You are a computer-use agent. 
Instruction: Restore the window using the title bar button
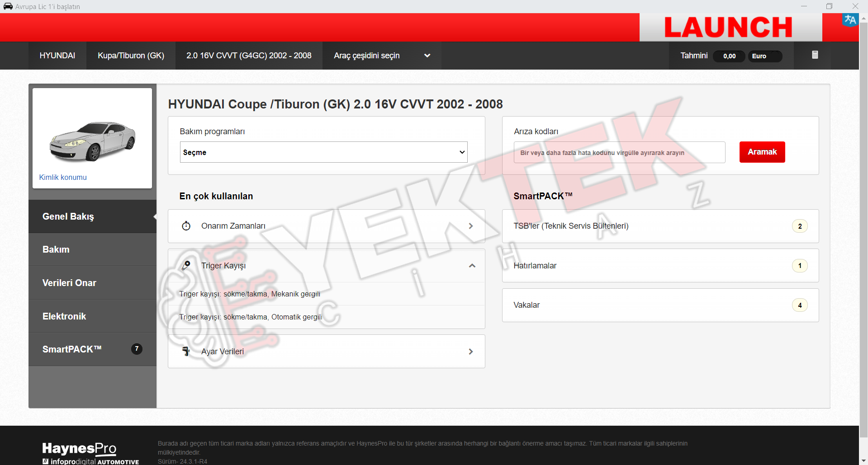pyautogui.click(x=829, y=6)
